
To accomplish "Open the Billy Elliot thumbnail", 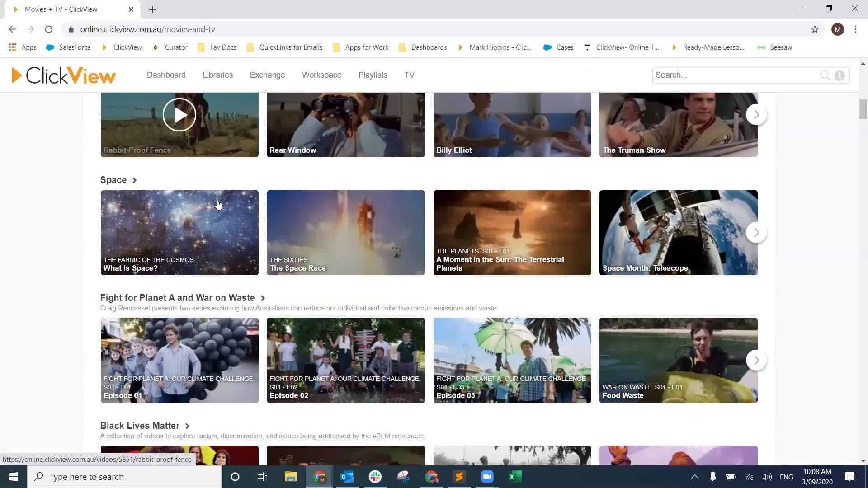I will [x=512, y=125].
